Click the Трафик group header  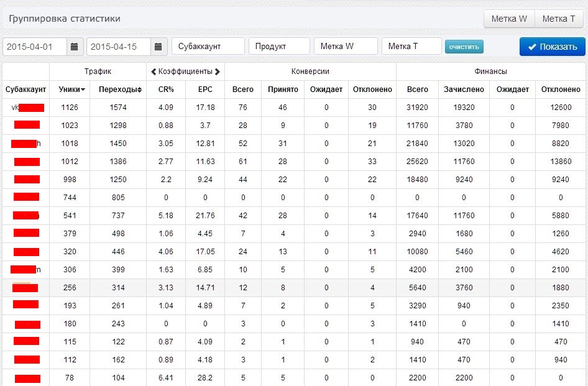(x=98, y=71)
